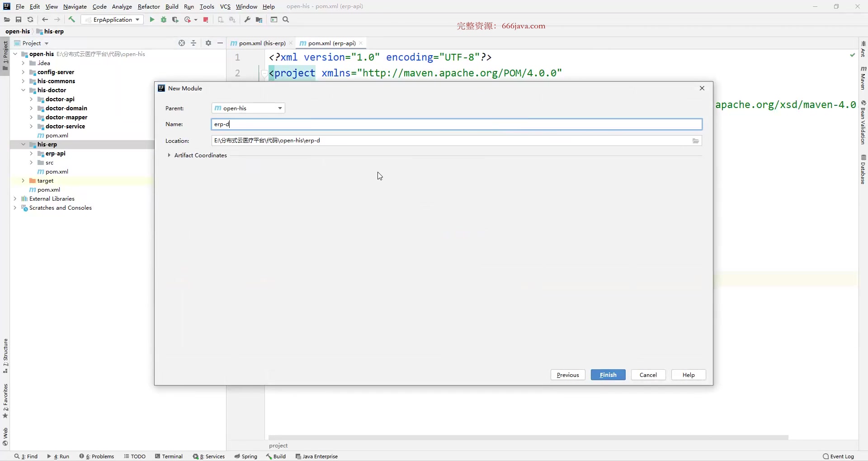
Task: Collapse the his-doctor tree node
Action: tap(23, 90)
